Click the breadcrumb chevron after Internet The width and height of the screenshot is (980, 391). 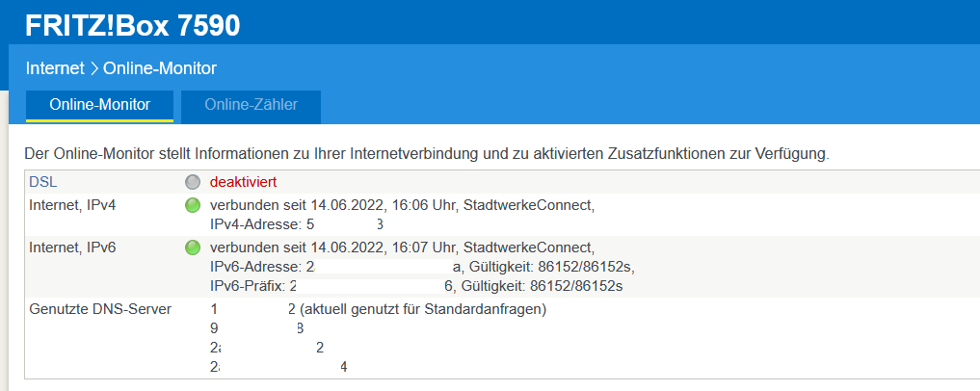(93, 68)
